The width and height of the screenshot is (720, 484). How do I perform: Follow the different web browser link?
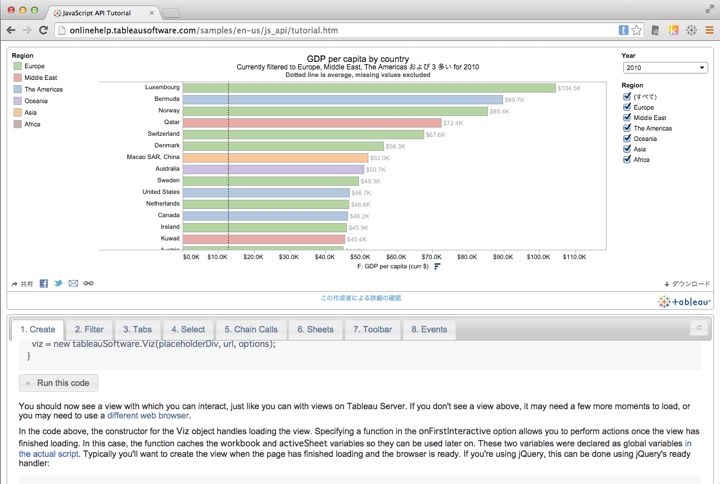147,416
